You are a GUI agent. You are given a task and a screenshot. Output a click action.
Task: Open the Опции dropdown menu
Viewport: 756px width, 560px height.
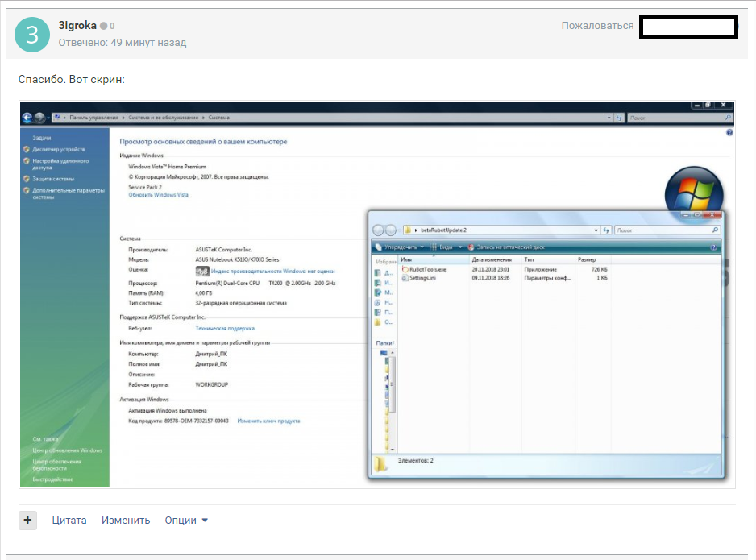pyautogui.click(x=186, y=521)
